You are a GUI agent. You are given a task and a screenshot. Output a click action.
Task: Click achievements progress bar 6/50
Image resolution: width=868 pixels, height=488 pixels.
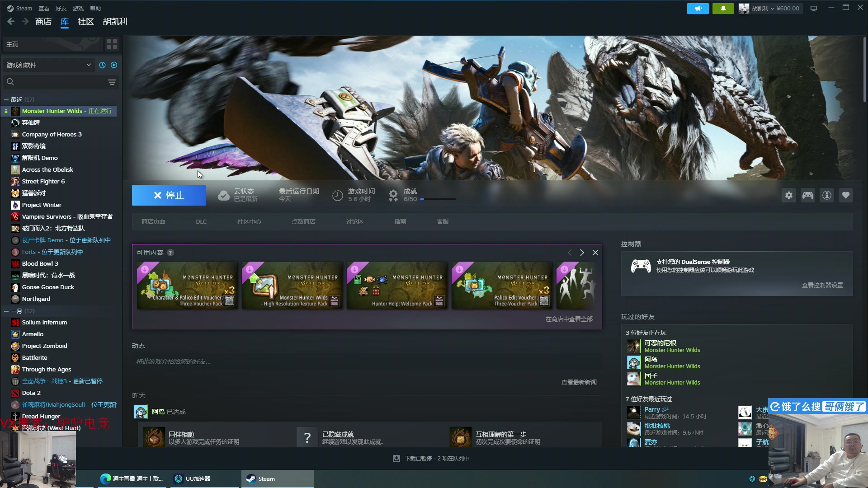click(438, 199)
